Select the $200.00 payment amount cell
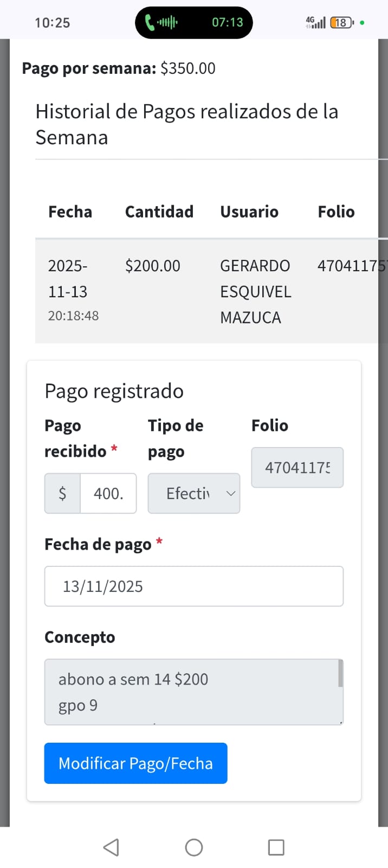This screenshot has height=868, width=388. click(x=152, y=266)
